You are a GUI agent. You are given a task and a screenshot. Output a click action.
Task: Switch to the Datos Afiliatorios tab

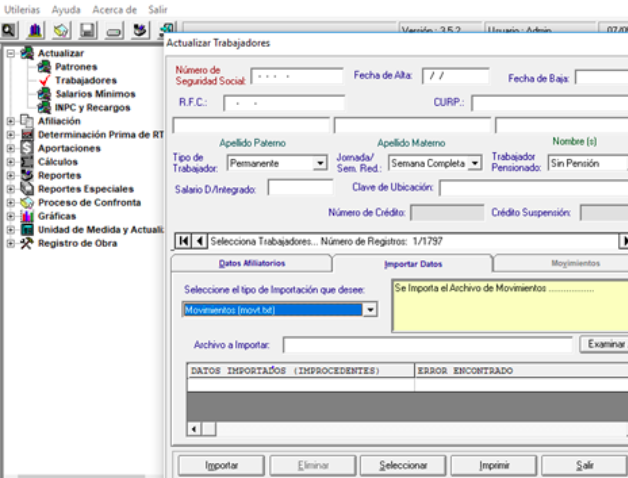252,263
